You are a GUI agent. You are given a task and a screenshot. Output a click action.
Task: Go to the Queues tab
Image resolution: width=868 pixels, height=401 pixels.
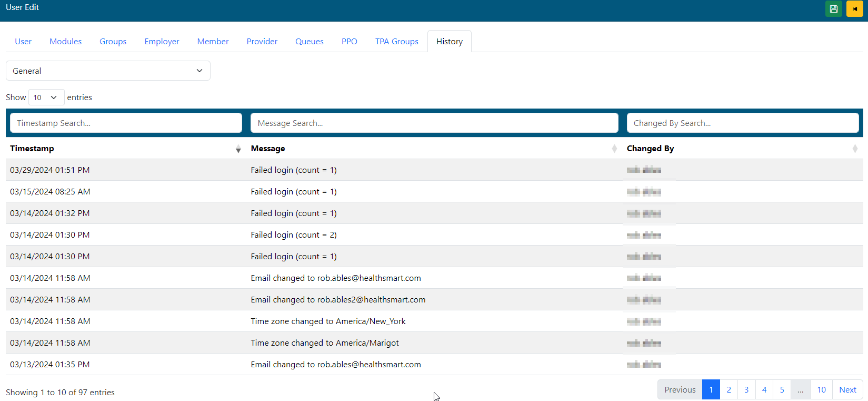(309, 42)
